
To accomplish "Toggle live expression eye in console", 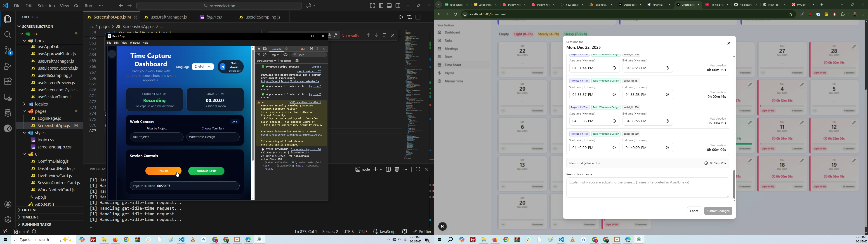I will click(285, 55).
